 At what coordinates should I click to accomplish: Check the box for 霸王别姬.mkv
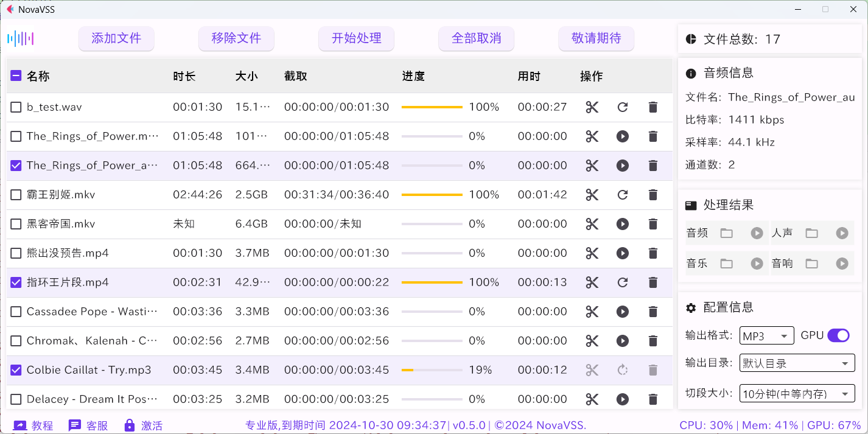point(16,195)
